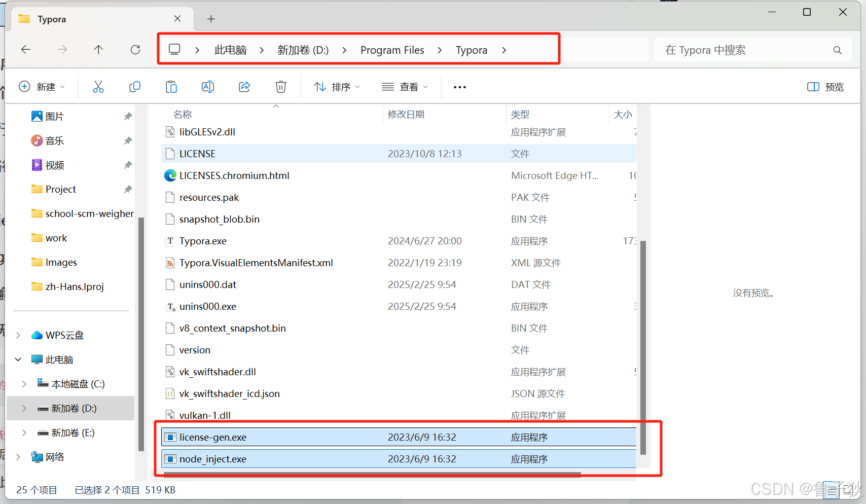The width and height of the screenshot is (866, 504).
Task: Open work folder in sidebar
Action: coord(49,238)
